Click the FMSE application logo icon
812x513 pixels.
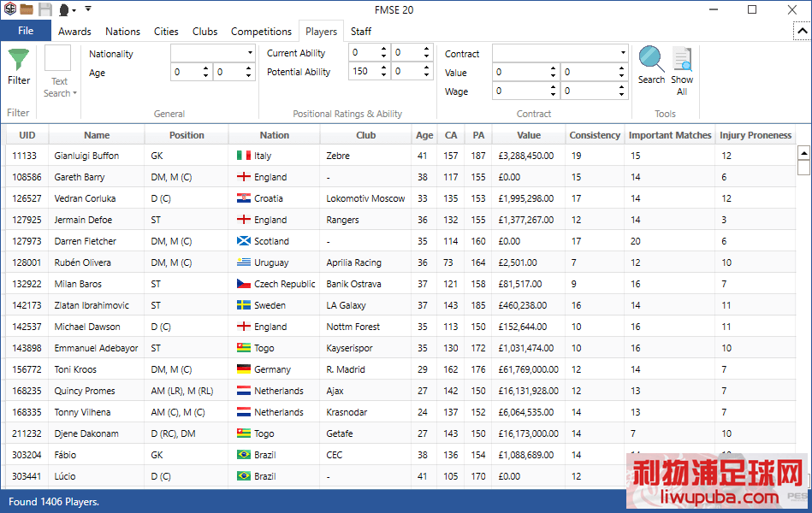(10, 9)
